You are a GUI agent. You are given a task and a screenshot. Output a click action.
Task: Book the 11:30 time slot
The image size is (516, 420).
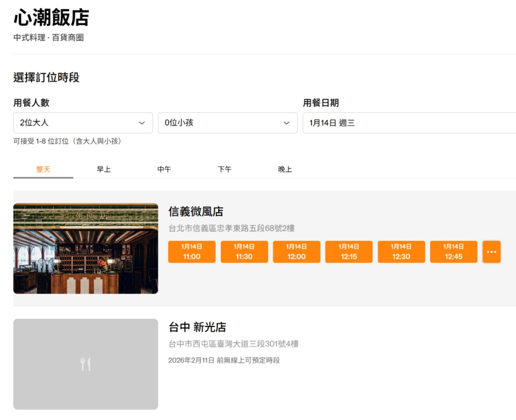click(244, 252)
